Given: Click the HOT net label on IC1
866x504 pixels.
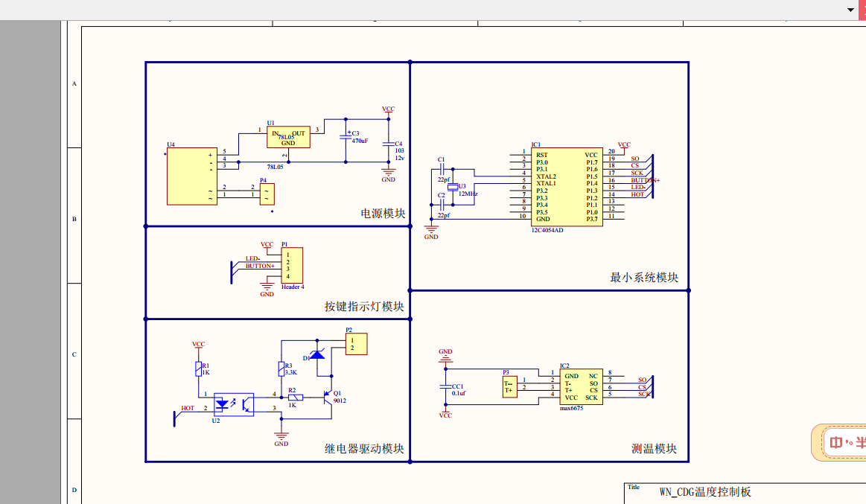Looking at the screenshot, I should point(637,194).
